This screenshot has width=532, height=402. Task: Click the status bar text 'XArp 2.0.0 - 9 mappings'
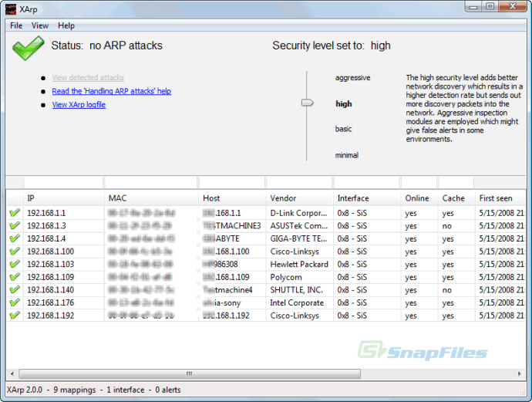pyautogui.click(x=51, y=390)
